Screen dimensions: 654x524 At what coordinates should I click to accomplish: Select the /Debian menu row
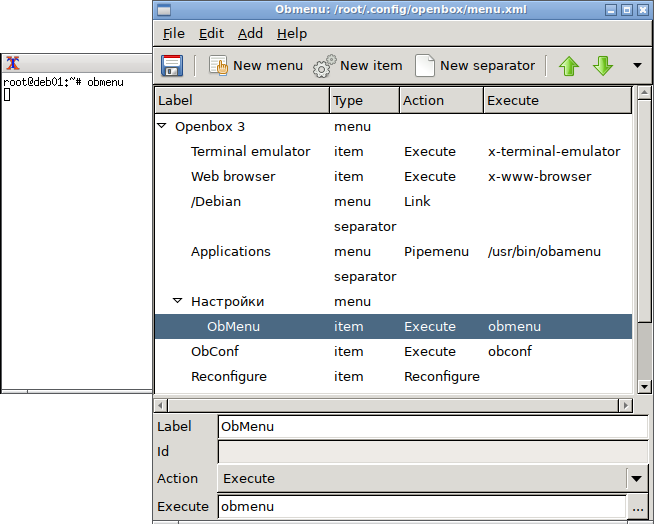point(393,202)
